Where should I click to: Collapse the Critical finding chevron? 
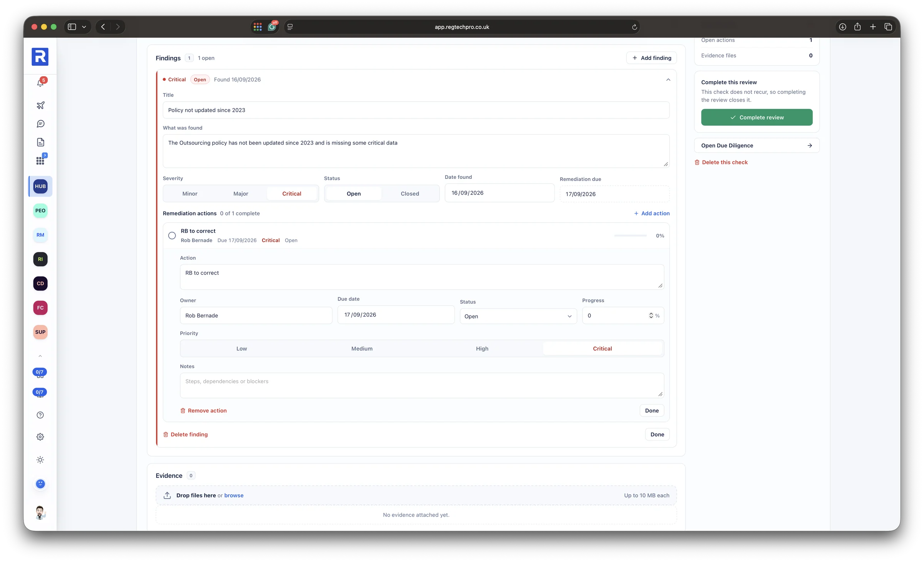tap(668, 80)
